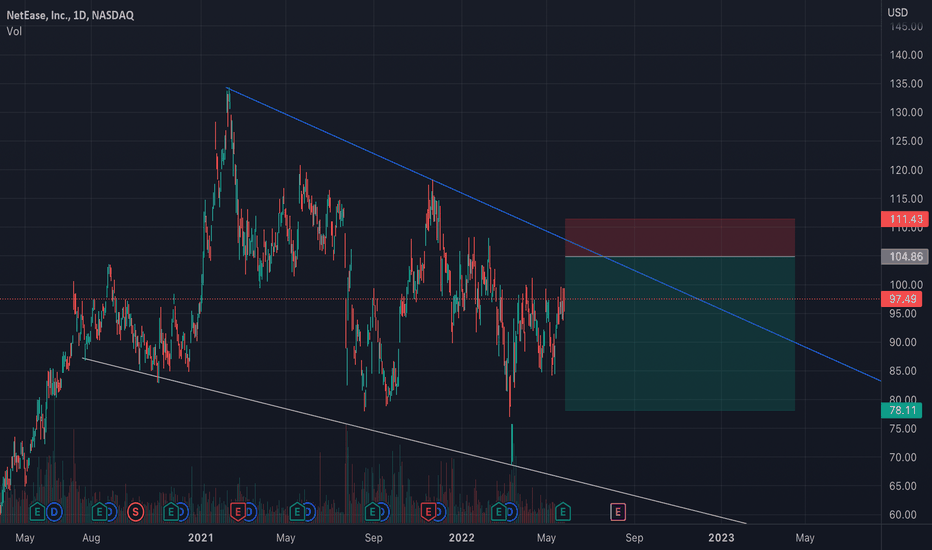Image resolution: width=932 pixels, height=550 pixels.
Task: Click the 2022 label on the time axis
Action: point(461,538)
